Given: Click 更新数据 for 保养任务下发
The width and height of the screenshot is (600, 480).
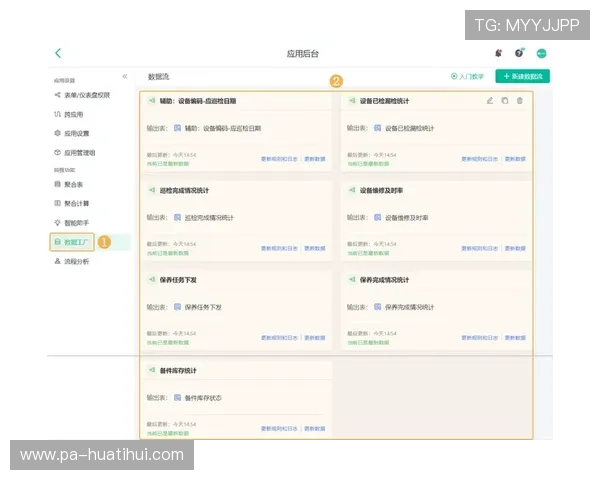Looking at the screenshot, I should [315, 338].
